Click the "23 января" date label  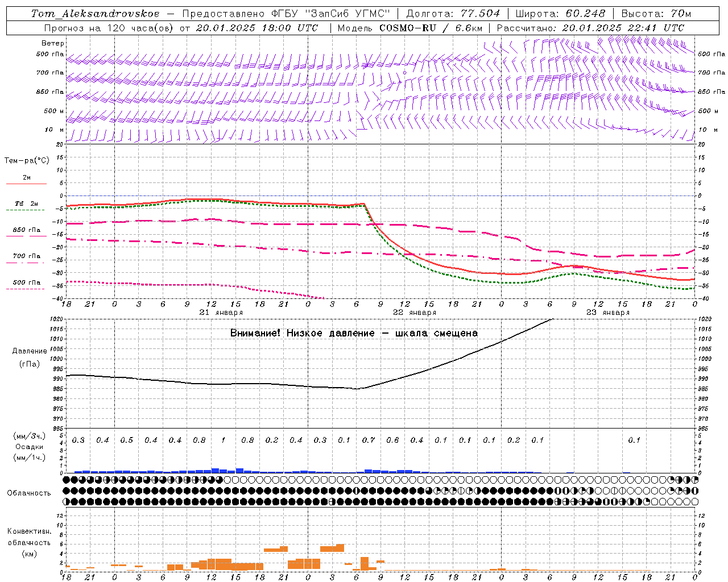608,313
